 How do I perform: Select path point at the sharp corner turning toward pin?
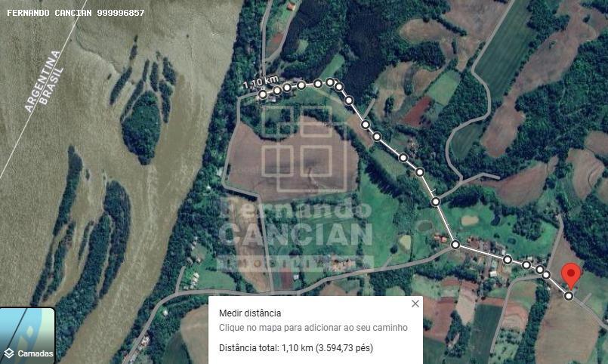click(x=455, y=245)
